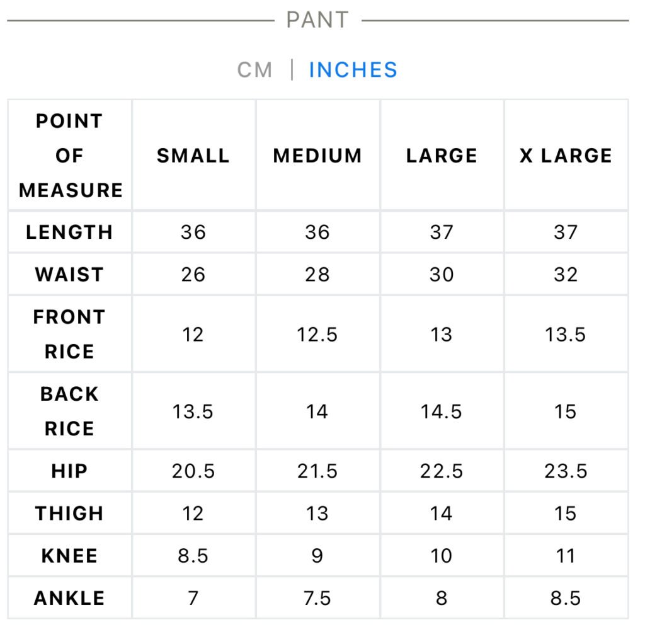Click the small waist value 26

click(193, 275)
